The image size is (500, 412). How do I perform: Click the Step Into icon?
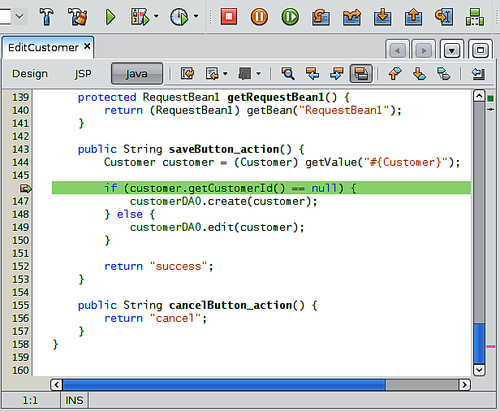click(x=382, y=17)
